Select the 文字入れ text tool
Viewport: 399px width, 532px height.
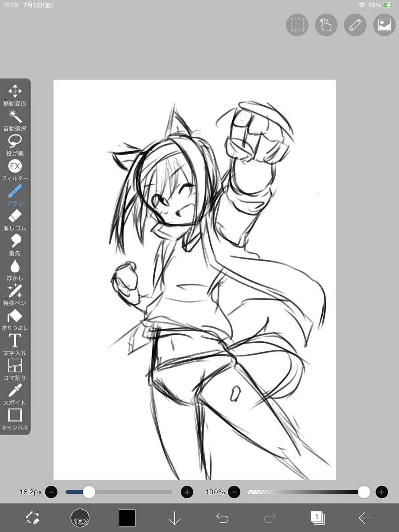coord(15,345)
